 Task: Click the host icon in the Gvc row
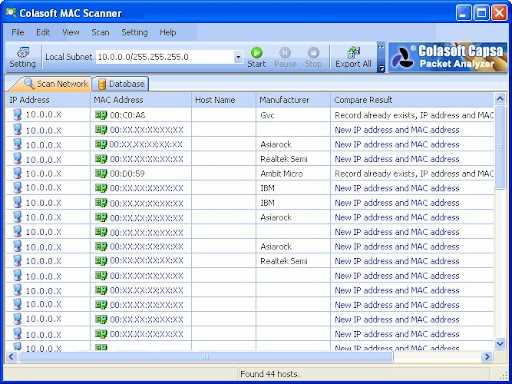[17, 115]
